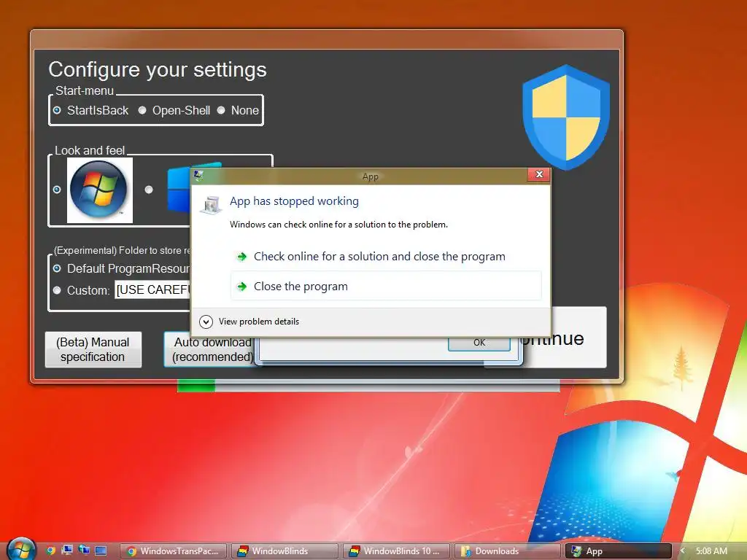Switch to WindowsTransPac taskbar item
747x560 pixels.
click(172, 551)
